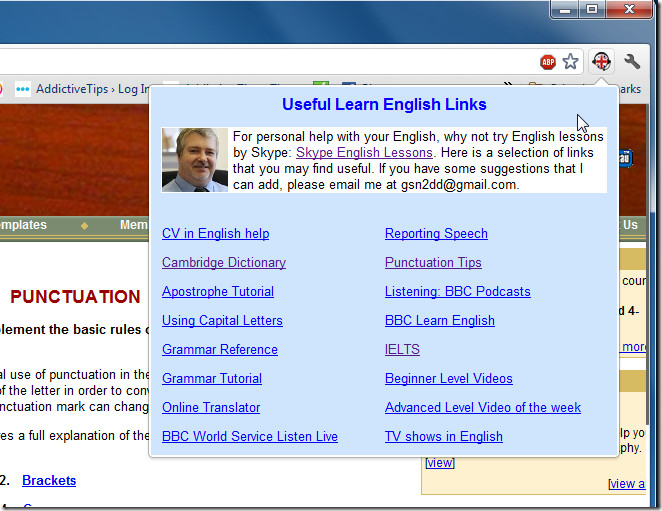Image resolution: width=662 pixels, height=511 pixels.
Task: Maximize the browser window
Action: (x=592, y=9)
